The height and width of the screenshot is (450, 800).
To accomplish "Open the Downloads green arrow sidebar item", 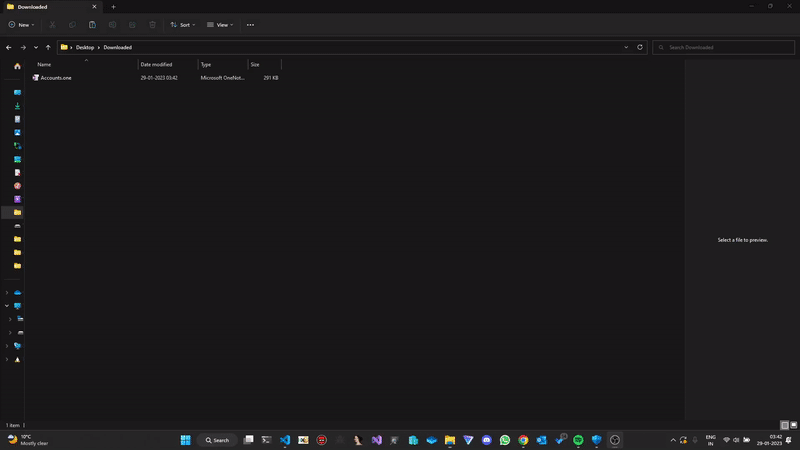I will click(17, 106).
